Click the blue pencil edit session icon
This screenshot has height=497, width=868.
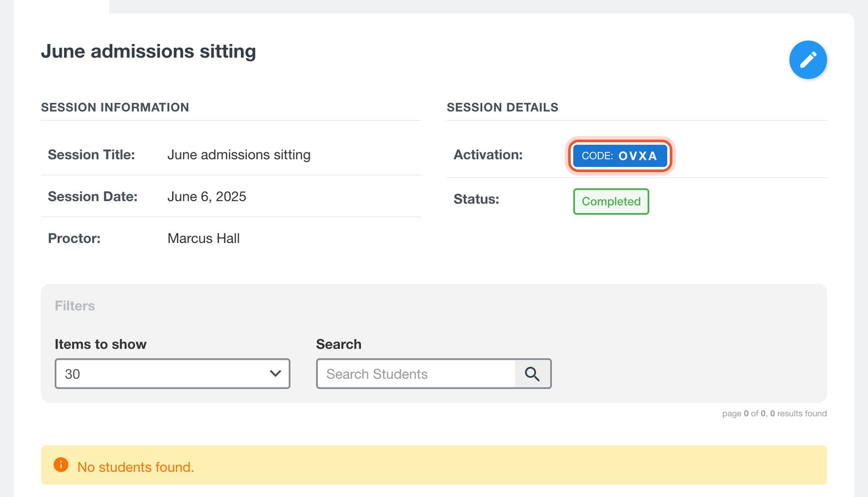click(x=808, y=60)
